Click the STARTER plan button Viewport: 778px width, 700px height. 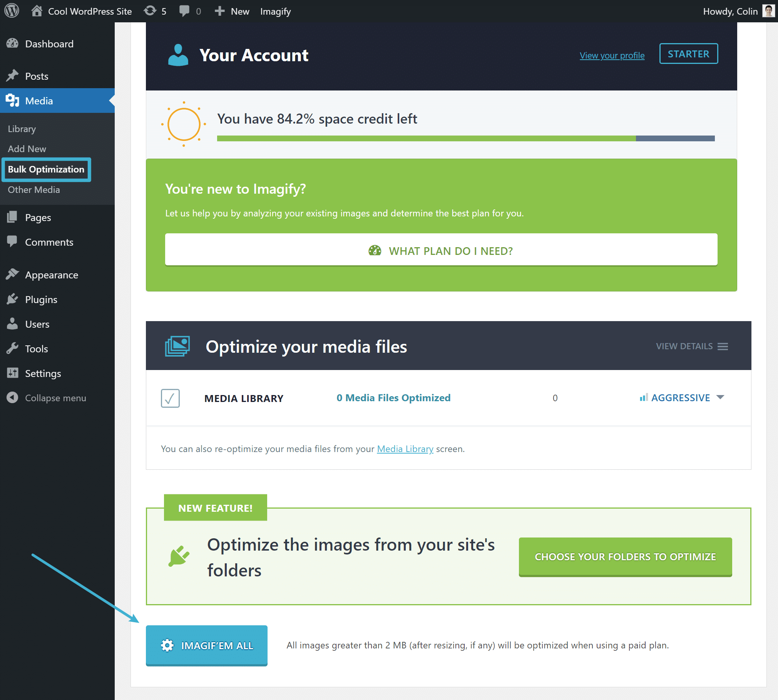pyautogui.click(x=688, y=54)
